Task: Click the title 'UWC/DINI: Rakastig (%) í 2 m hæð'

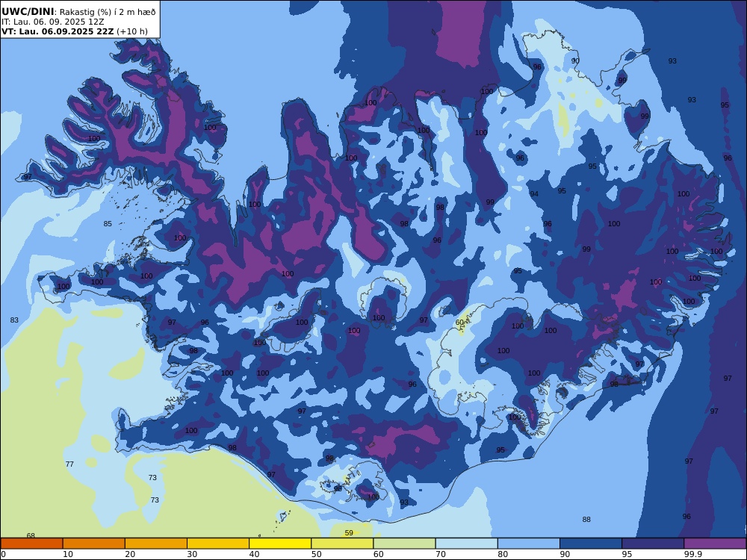Action: coord(78,12)
